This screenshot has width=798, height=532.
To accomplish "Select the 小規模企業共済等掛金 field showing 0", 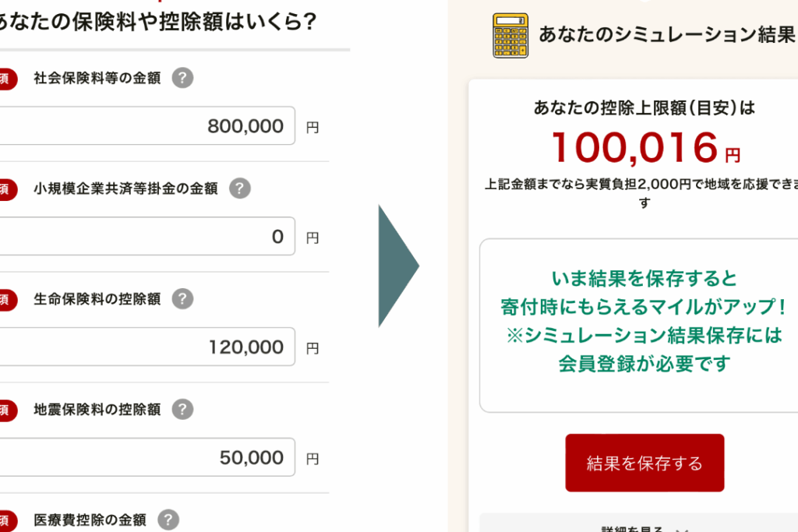I will 147,237.
